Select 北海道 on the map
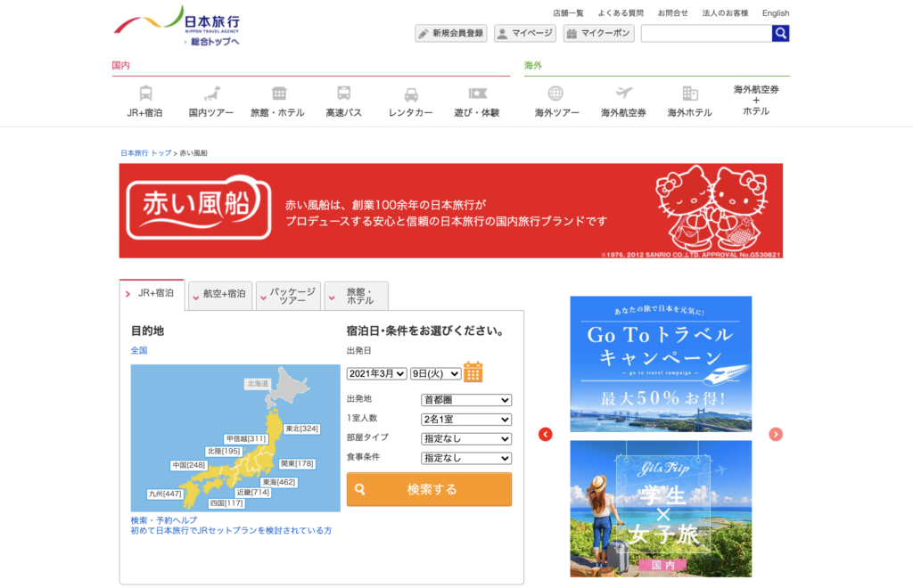 click(x=258, y=384)
